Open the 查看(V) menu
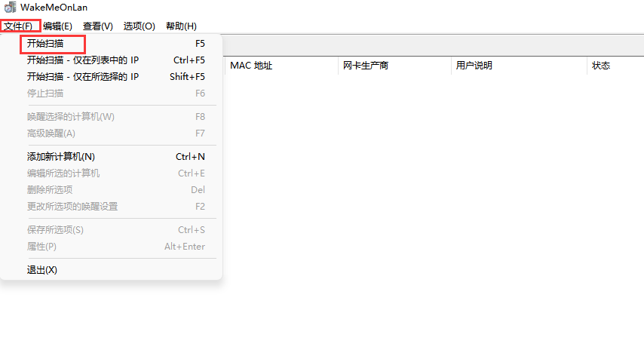The image size is (644, 356). [x=97, y=26]
